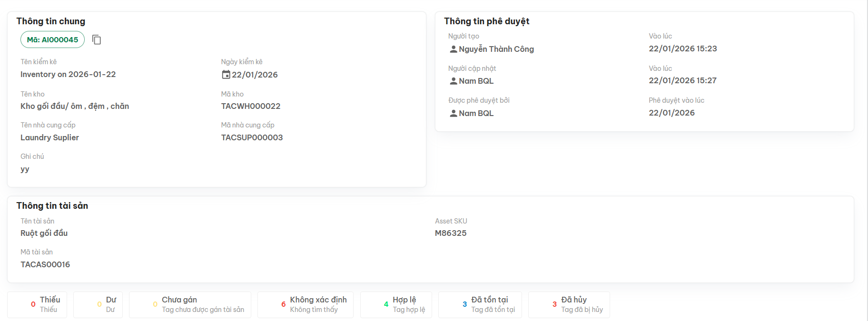Click the user icon beside Người cập nhật Nam BQL
The height and width of the screenshot is (321, 868).
point(454,81)
